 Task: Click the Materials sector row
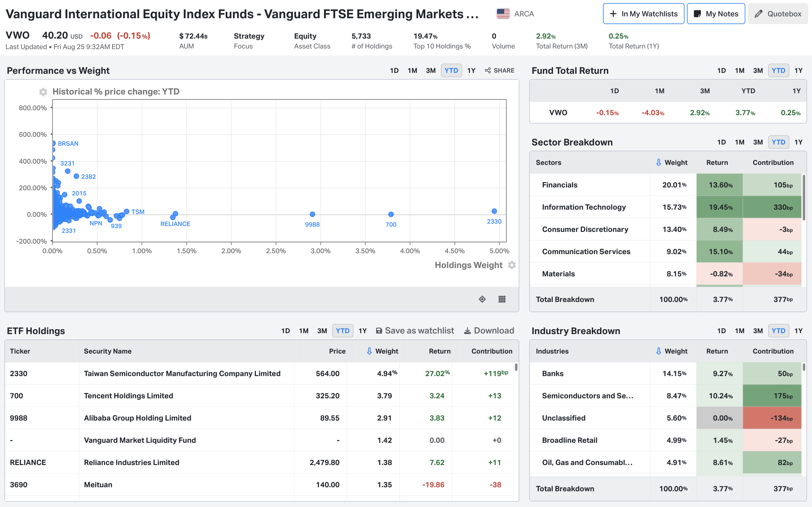point(665,274)
